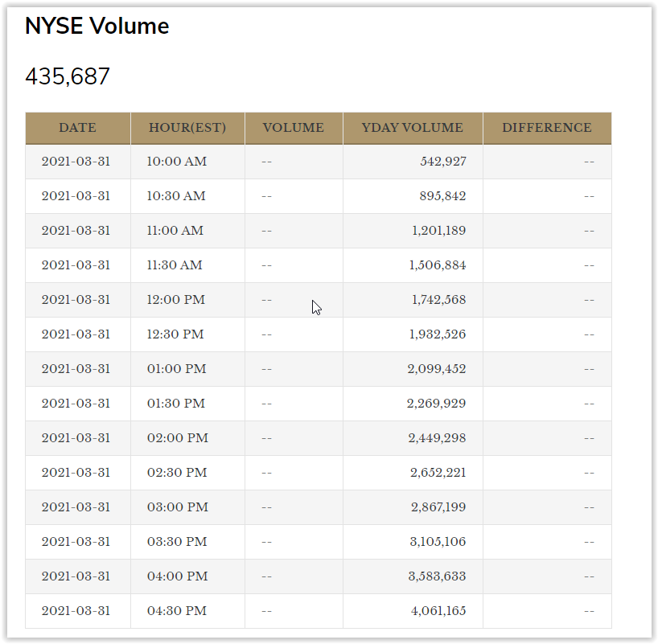Screen dimensions: 658x644
Task: Click the difference dashes in the 01:00 PM row
Action: 589,369
